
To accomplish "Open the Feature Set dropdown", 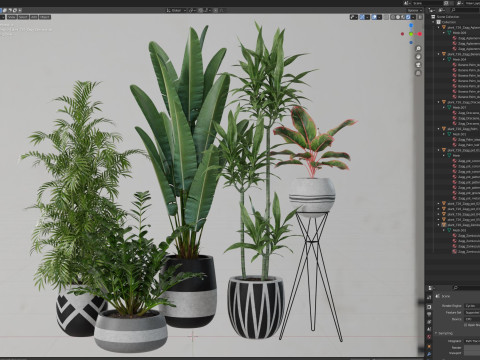I will [472, 313].
